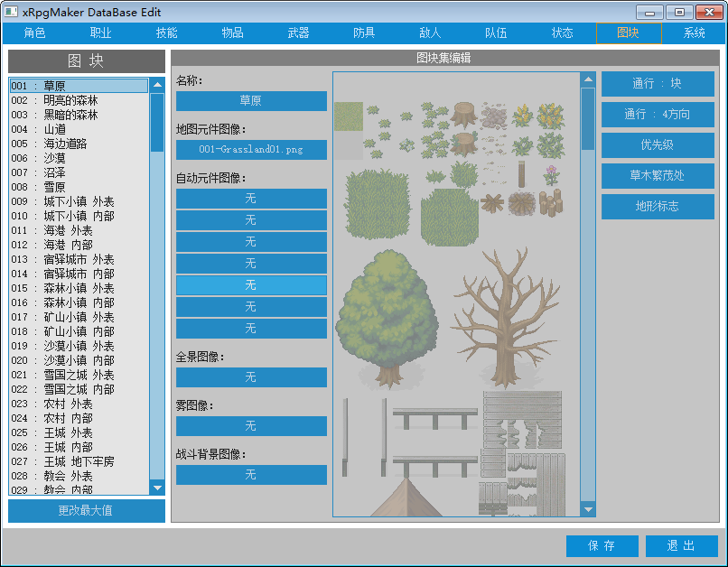Image resolution: width=728 pixels, height=567 pixels.
Task: Select tileset 024 农村 内部
Action: pyautogui.click(x=79, y=418)
